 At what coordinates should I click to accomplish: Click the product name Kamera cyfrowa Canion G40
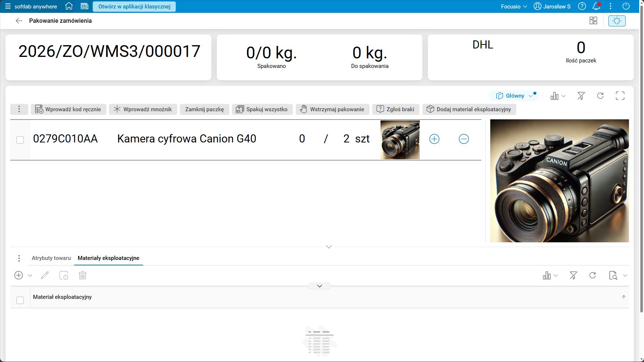[187, 139]
